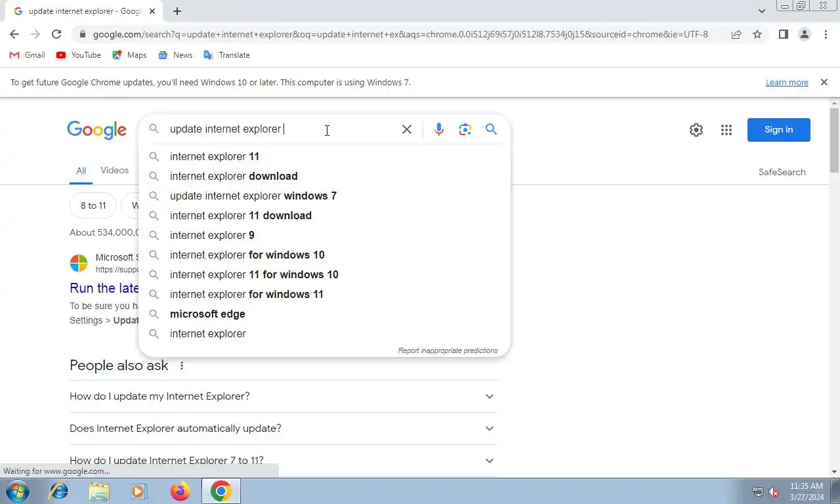Expand 'Does Internet Explorer automatically update?'
The image size is (840, 504).
[x=283, y=429]
